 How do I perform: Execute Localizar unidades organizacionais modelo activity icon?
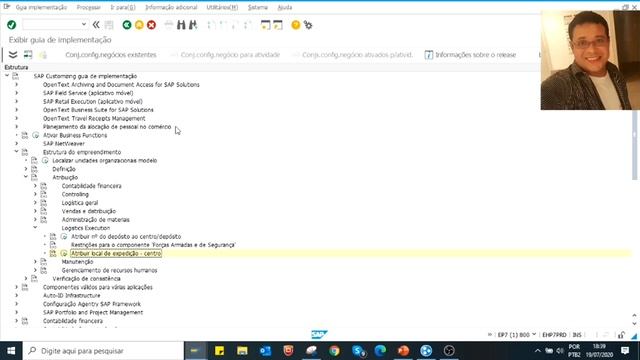tap(45, 160)
